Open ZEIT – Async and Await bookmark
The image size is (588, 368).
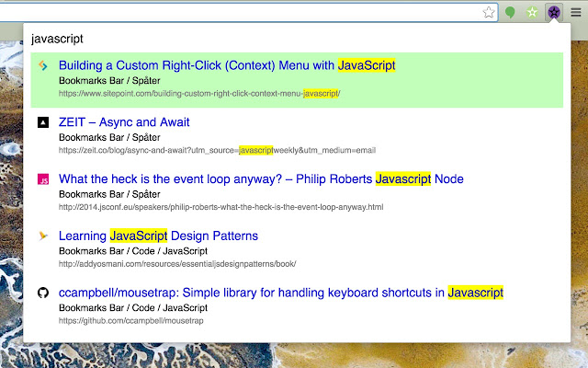[x=124, y=122]
